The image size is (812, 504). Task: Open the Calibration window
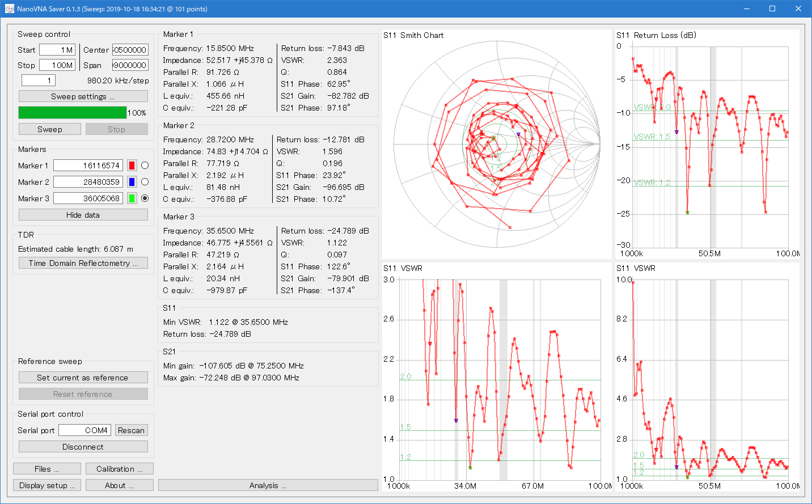click(x=120, y=469)
